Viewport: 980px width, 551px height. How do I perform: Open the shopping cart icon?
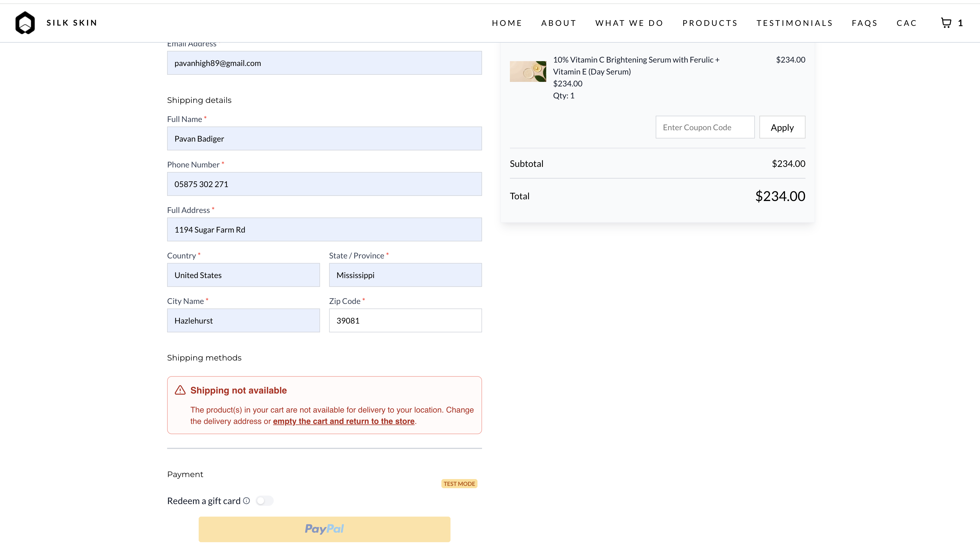(x=946, y=23)
